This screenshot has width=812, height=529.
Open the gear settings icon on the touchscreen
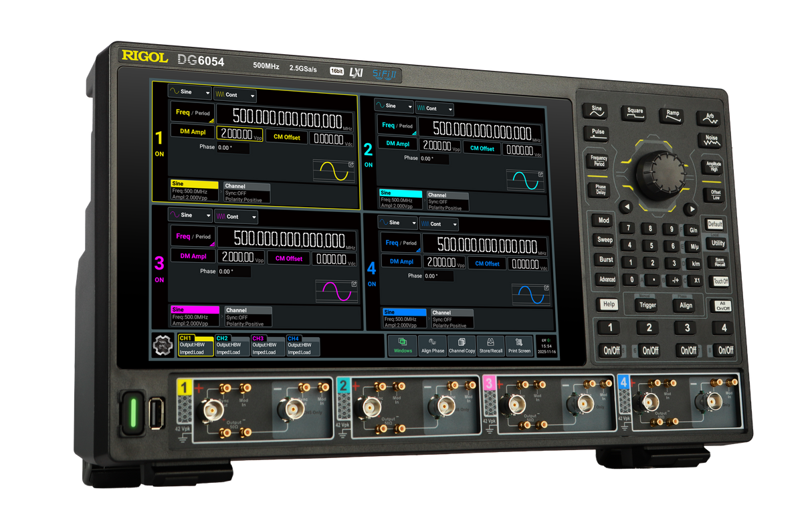[163, 344]
